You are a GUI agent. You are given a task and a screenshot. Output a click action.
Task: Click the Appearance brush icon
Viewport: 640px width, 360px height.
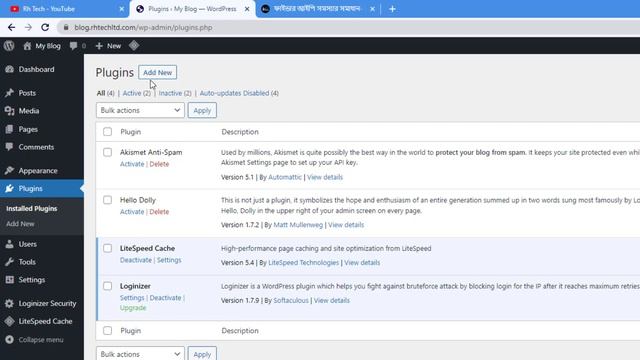(x=9, y=171)
